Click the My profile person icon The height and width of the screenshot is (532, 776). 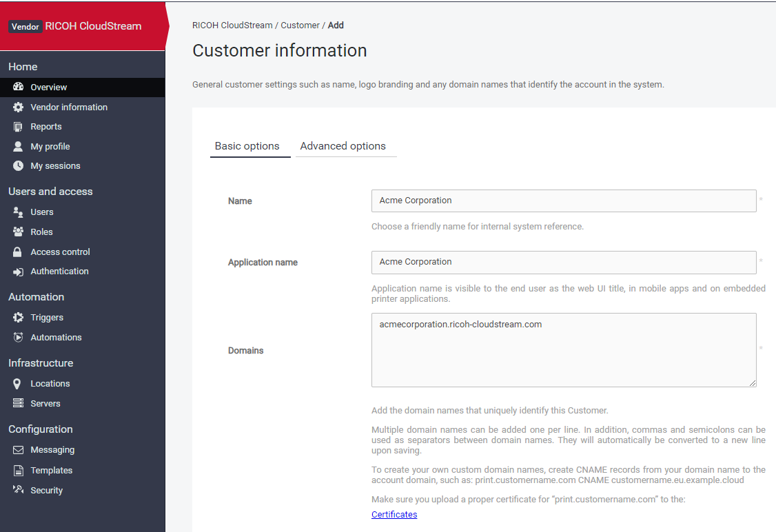point(19,147)
